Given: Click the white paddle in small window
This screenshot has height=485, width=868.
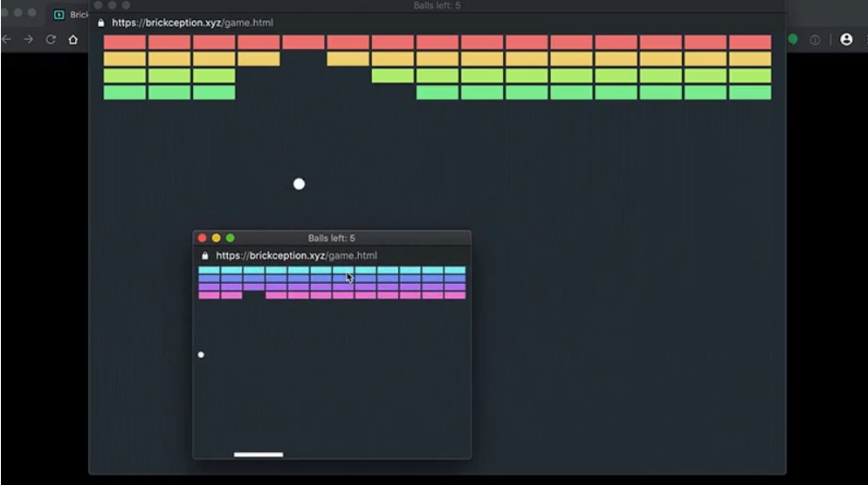Looking at the screenshot, I should pos(258,454).
